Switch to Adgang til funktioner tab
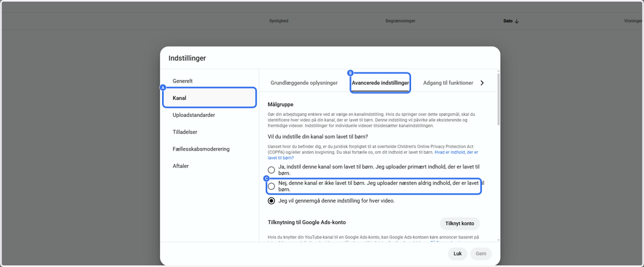This screenshot has height=267, width=644. click(x=448, y=83)
